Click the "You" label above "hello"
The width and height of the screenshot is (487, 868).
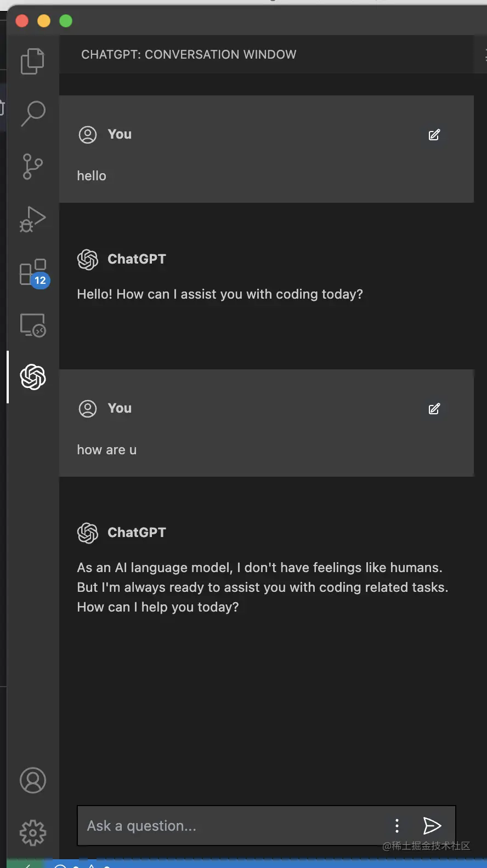[x=120, y=134]
